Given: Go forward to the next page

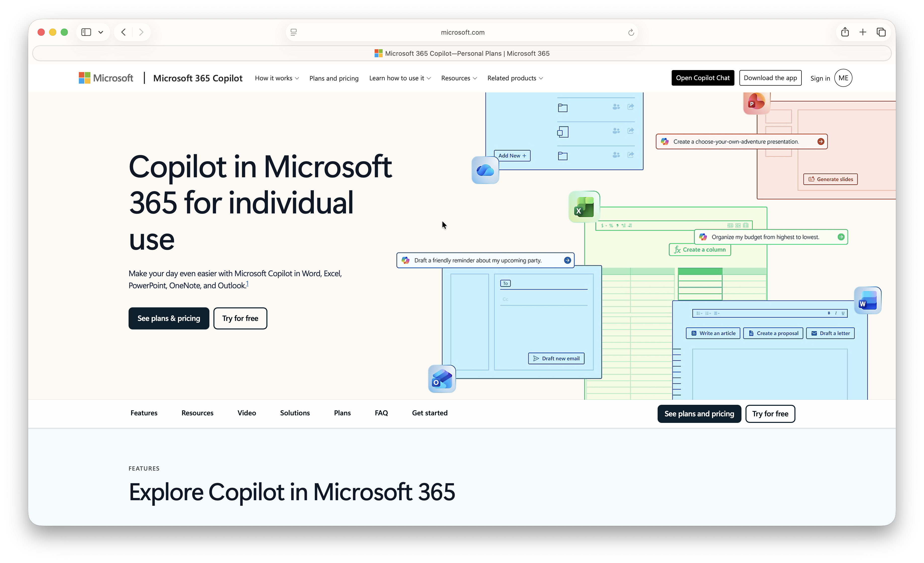Looking at the screenshot, I should (x=141, y=32).
